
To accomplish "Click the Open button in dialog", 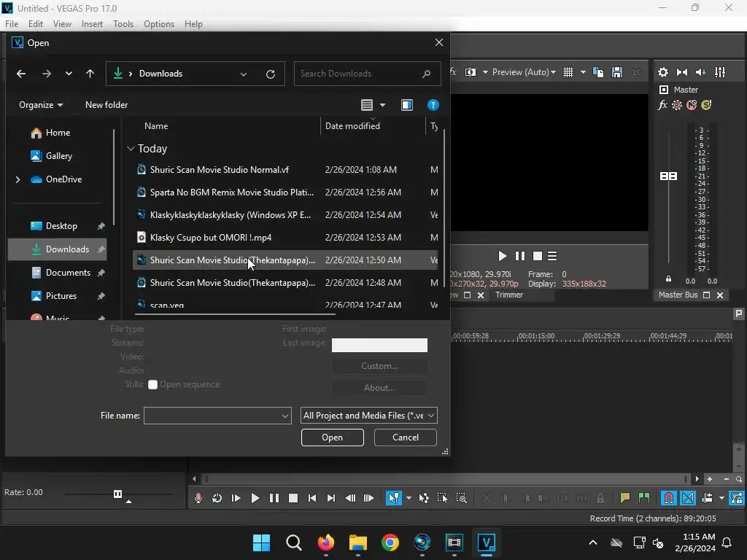I will (332, 437).
